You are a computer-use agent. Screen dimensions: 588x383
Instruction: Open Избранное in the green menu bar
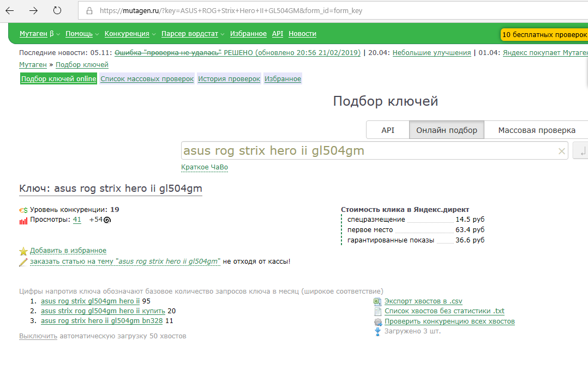248,34
